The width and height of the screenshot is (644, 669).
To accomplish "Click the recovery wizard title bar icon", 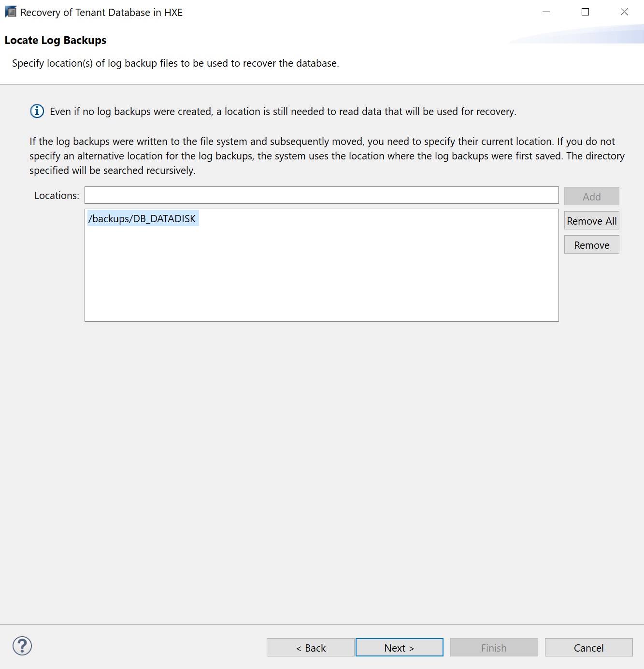I will coord(11,12).
